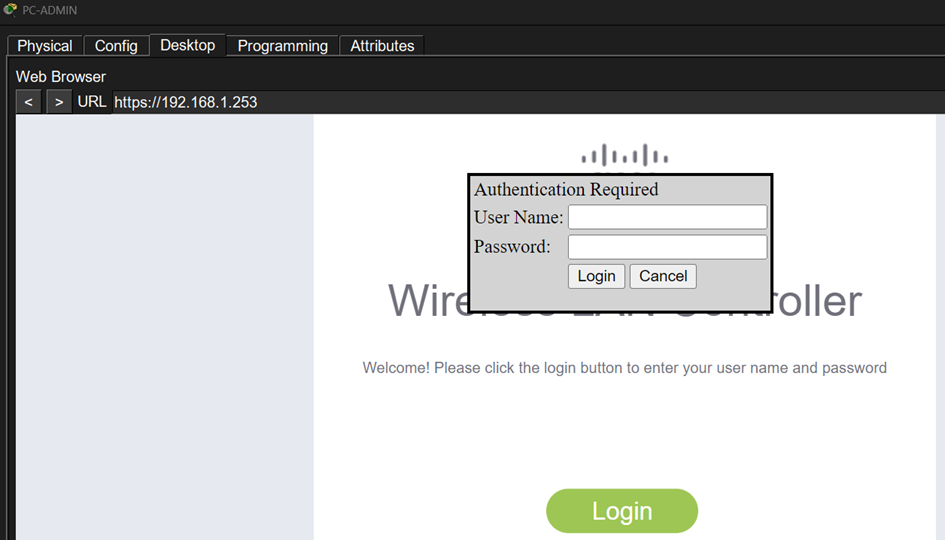This screenshot has width=945, height=540.
Task: Click the "User Name:" label
Action: (x=518, y=217)
